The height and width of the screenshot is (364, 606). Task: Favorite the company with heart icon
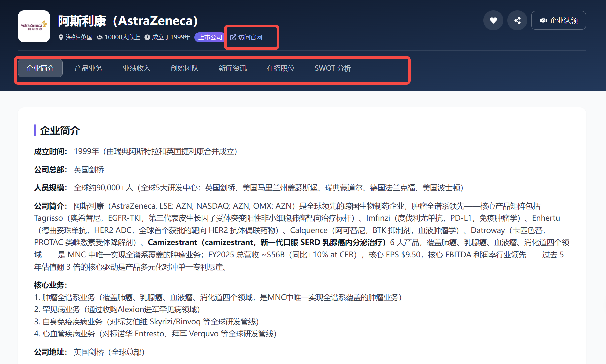tap(493, 20)
